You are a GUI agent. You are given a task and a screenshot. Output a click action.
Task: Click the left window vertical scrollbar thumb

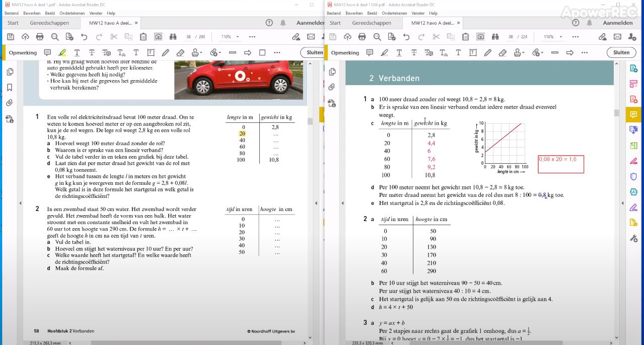coord(310,121)
